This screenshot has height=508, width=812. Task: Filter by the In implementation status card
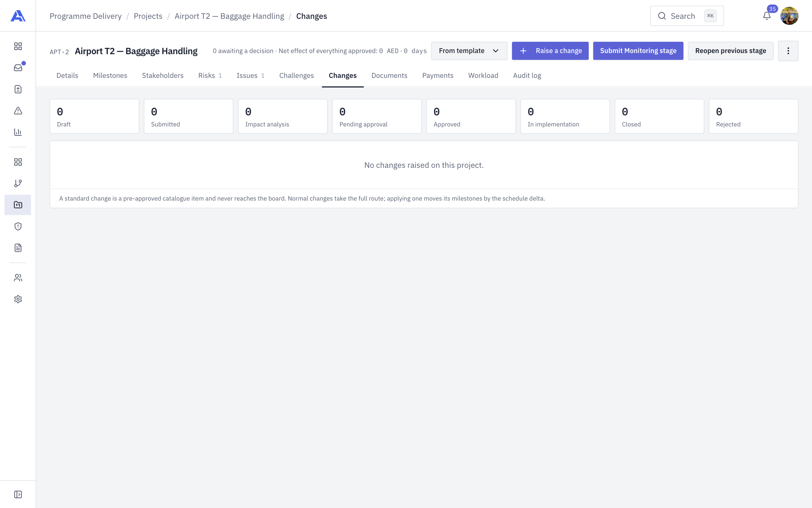point(565,116)
